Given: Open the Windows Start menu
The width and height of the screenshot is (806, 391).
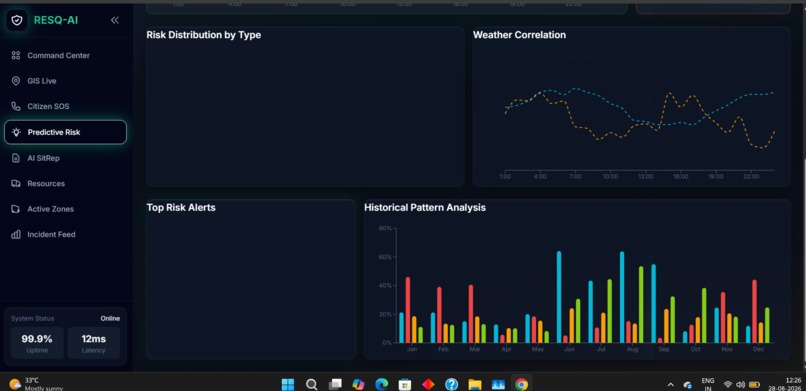Looking at the screenshot, I should tap(288, 384).
